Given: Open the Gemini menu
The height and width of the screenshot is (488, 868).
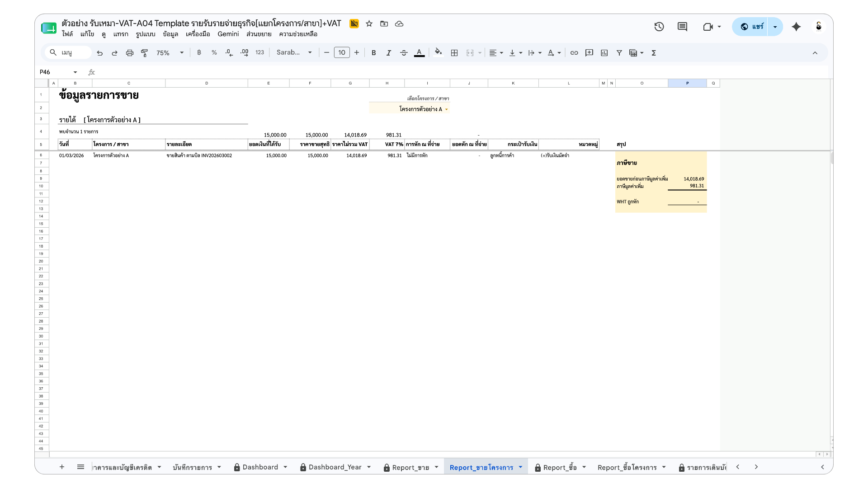Looking at the screenshot, I should 228,34.
